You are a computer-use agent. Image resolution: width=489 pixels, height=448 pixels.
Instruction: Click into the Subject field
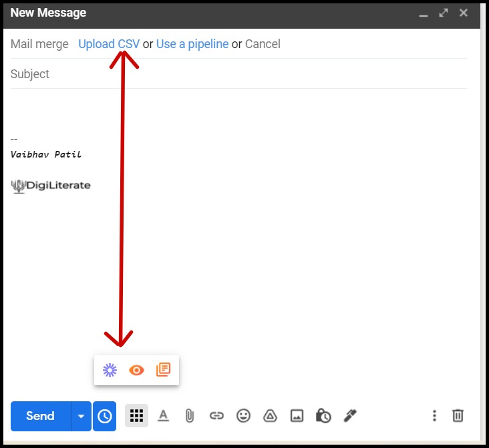[x=238, y=74]
